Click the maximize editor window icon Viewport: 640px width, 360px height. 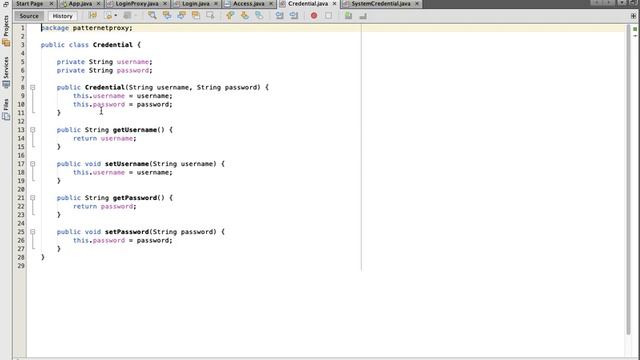coord(634,2)
